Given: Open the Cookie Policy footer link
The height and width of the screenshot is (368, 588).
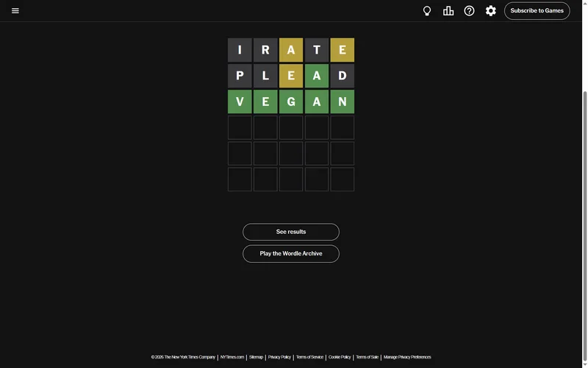Looking at the screenshot, I should tap(340, 357).
